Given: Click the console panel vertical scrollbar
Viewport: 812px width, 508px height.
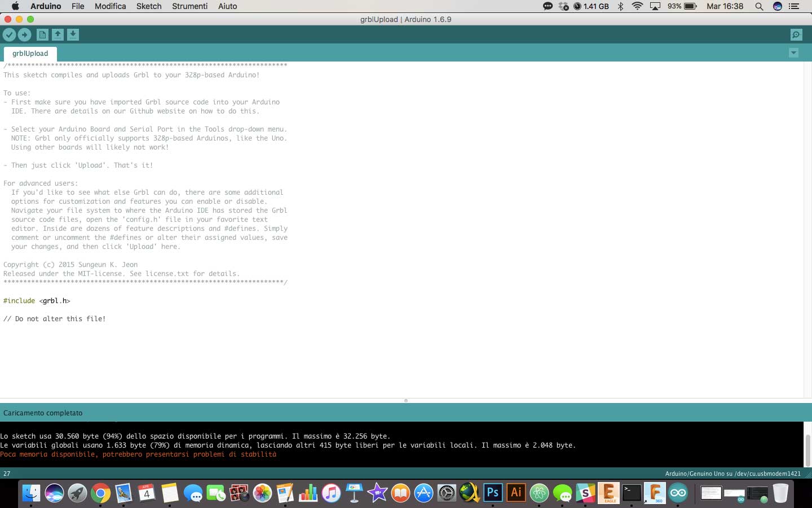Looking at the screenshot, I should click(x=807, y=450).
